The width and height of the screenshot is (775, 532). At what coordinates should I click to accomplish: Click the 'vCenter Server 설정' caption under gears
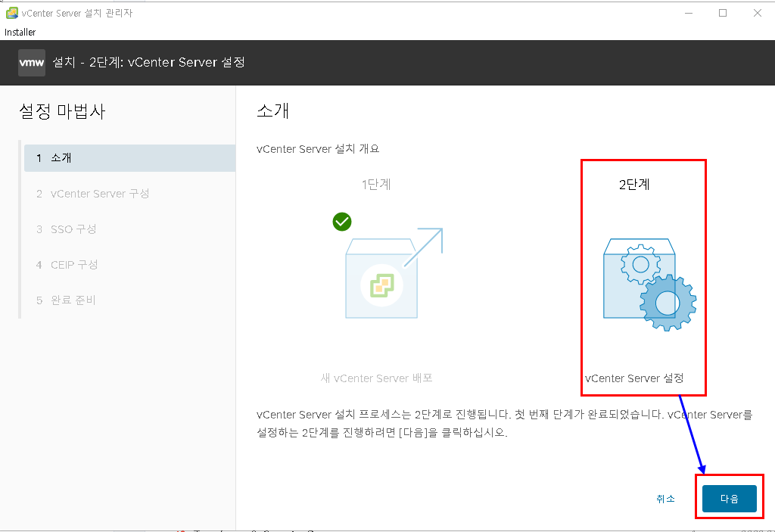click(x=634, y=378)
